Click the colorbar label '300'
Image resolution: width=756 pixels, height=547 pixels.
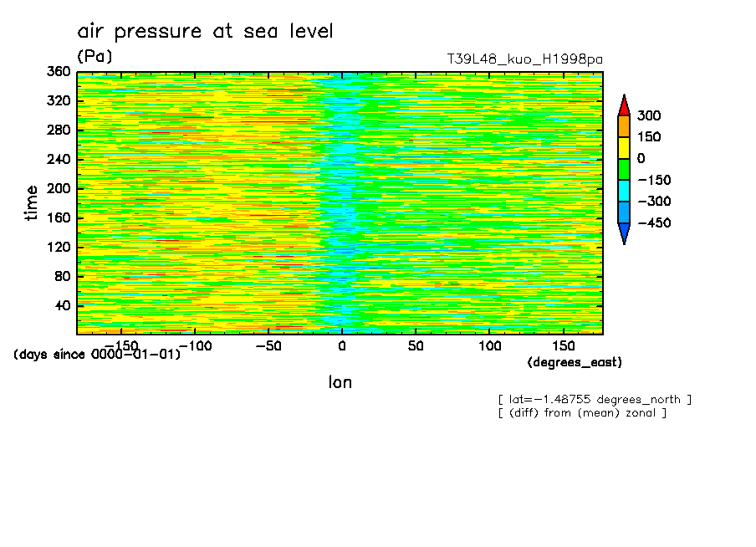[649, 115]
